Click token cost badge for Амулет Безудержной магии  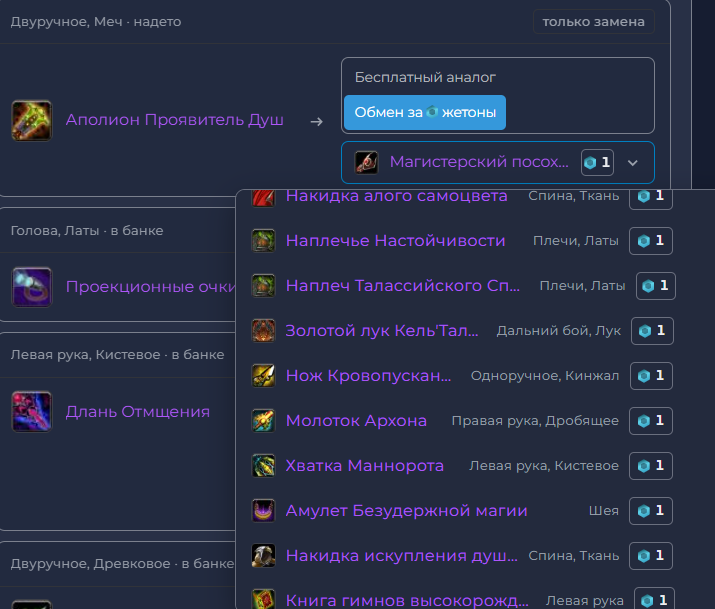(x=651, y=511)
